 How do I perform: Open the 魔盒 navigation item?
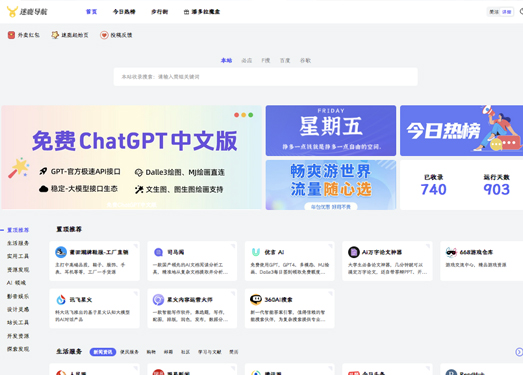pos(202,12)
